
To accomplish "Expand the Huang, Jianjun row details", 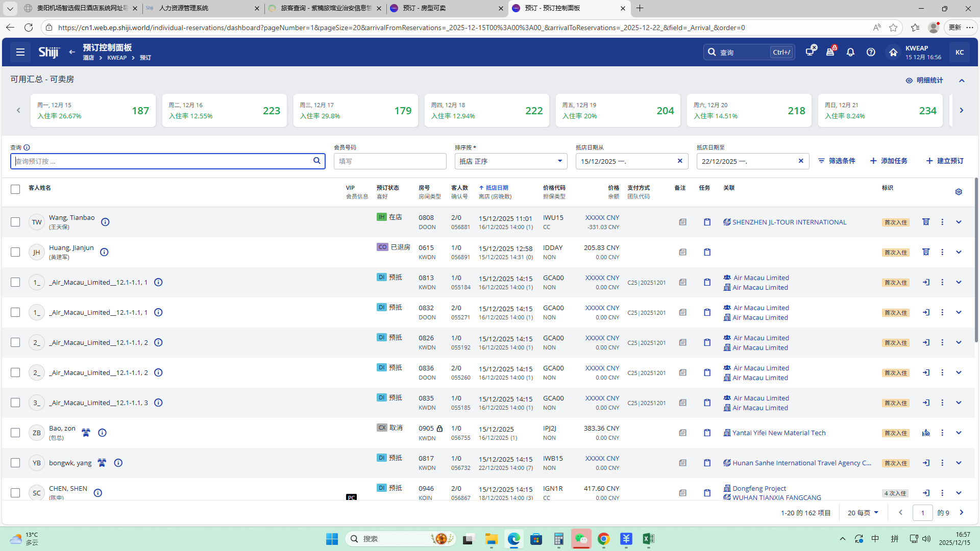I will (959, 252).
